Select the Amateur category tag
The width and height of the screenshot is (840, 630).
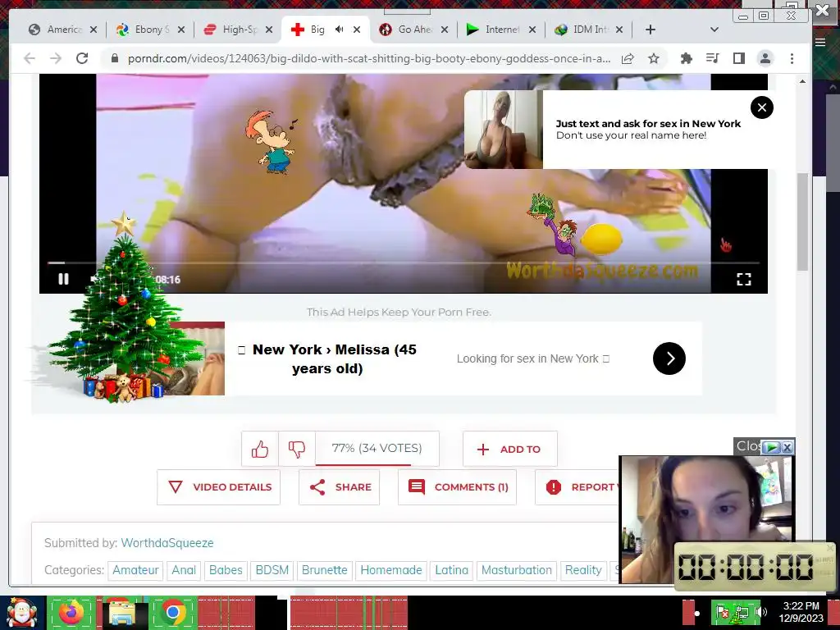(135, 570)
